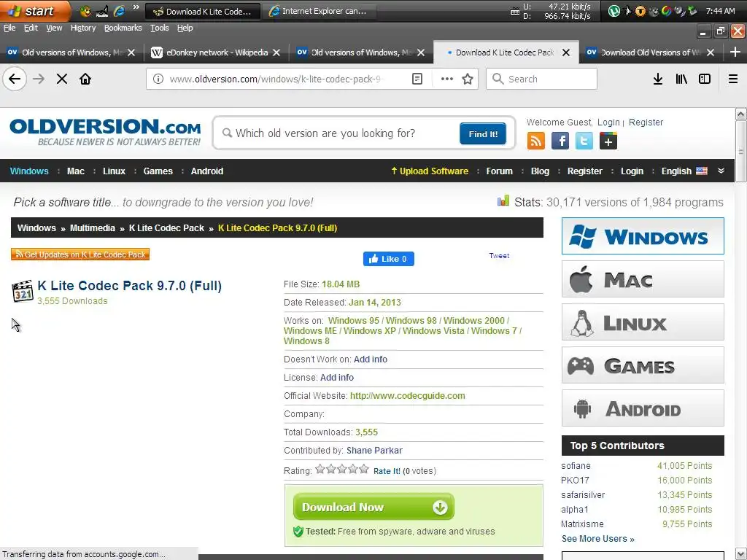Open the codecguide.com official website link

(407, 396)
